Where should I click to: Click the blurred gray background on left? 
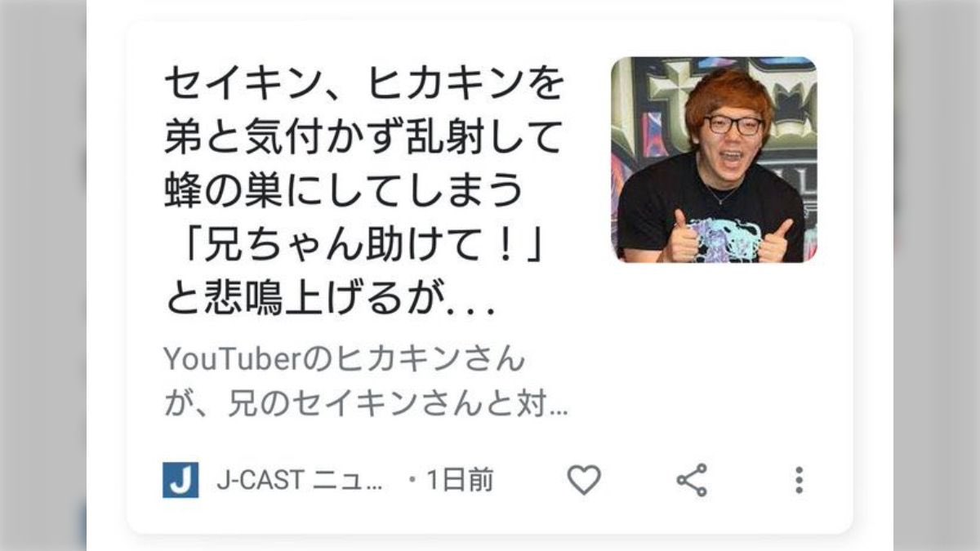click(43, 275)
